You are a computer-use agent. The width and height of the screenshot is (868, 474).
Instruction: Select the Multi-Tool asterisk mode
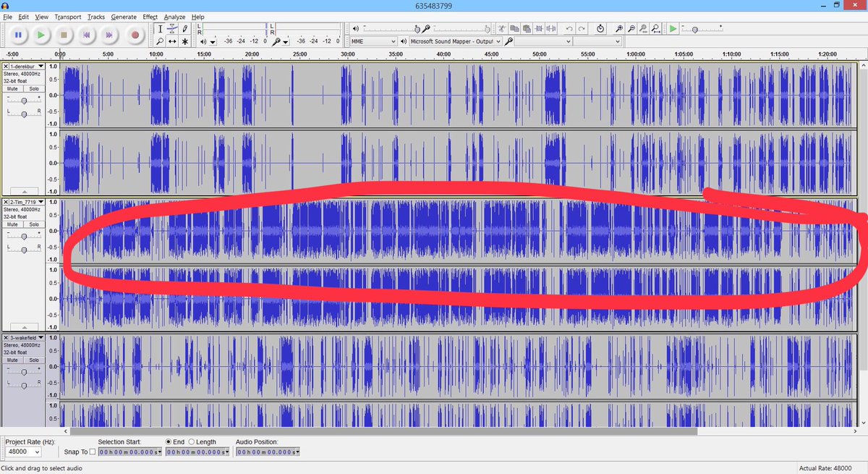(184, 41)
